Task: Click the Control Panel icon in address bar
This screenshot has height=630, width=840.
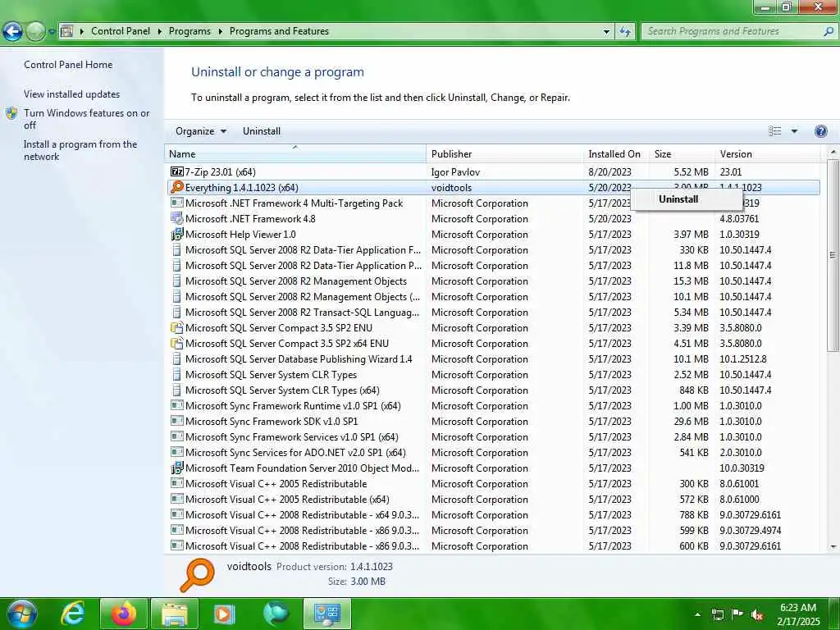Action: (x=66, y=31)
